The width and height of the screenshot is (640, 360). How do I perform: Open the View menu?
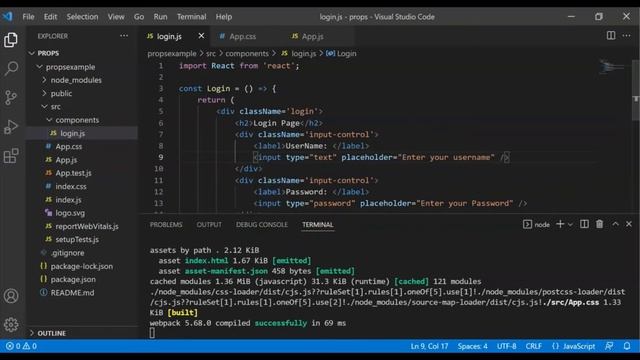[116, 17]
